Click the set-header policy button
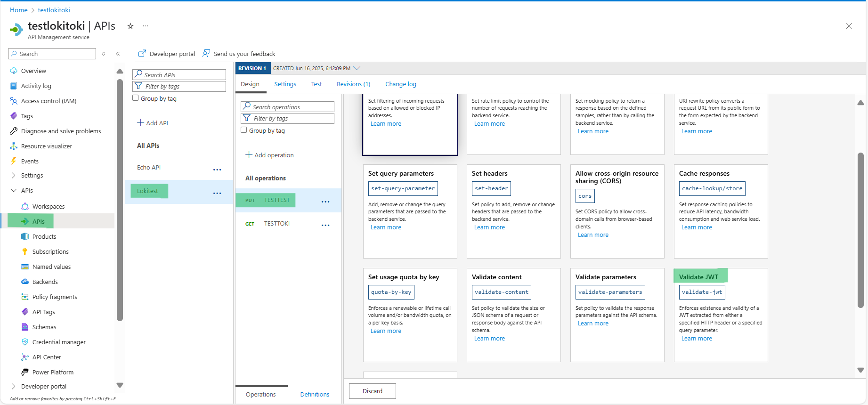Screen dimensions: 868x405 pyautogui.click(x=491, y=188)
